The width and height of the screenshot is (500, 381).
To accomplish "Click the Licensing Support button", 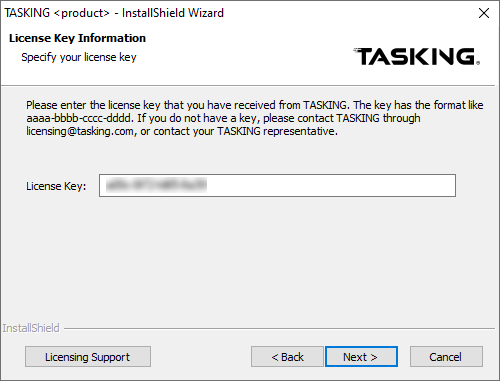I will click(x=88, y=357).
